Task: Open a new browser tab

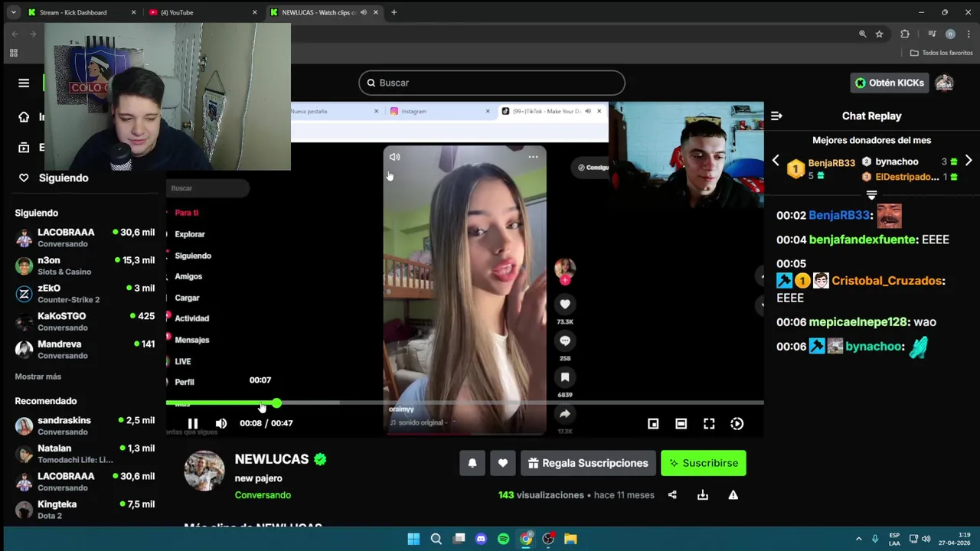Action: tap(394, 12)
